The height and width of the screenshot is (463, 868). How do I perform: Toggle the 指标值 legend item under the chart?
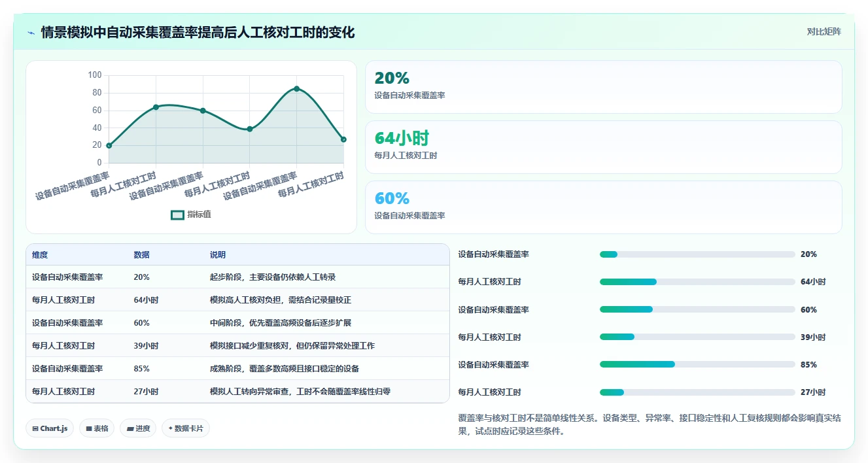point(191,214)
